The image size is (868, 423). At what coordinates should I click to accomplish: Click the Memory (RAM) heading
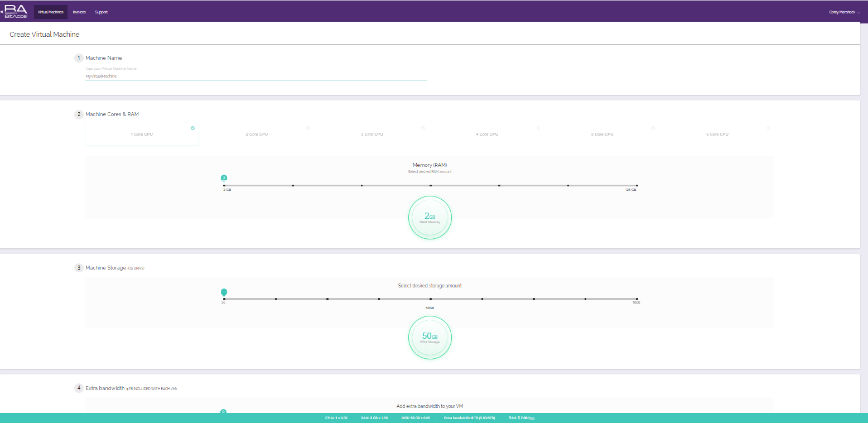(430, 165)
